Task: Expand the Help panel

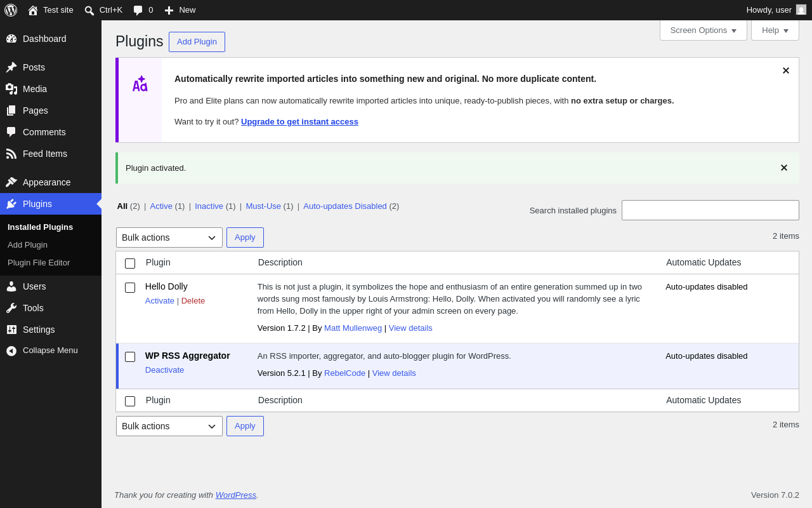Action: [775, 30]
